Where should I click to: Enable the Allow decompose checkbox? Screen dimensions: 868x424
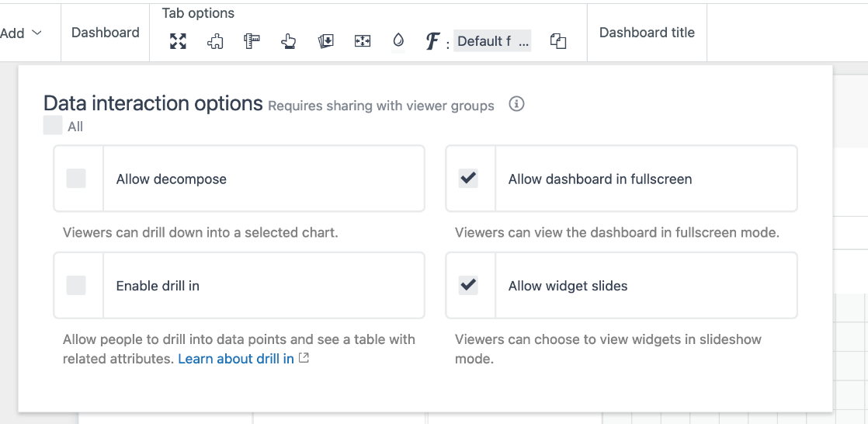pyautogui.click(x=76, y=179)
